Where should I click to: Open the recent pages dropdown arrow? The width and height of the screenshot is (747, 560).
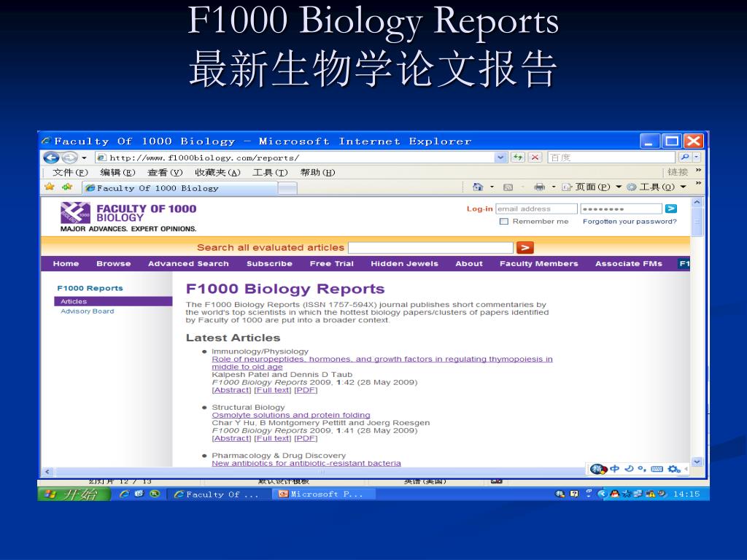coord(84,157)
